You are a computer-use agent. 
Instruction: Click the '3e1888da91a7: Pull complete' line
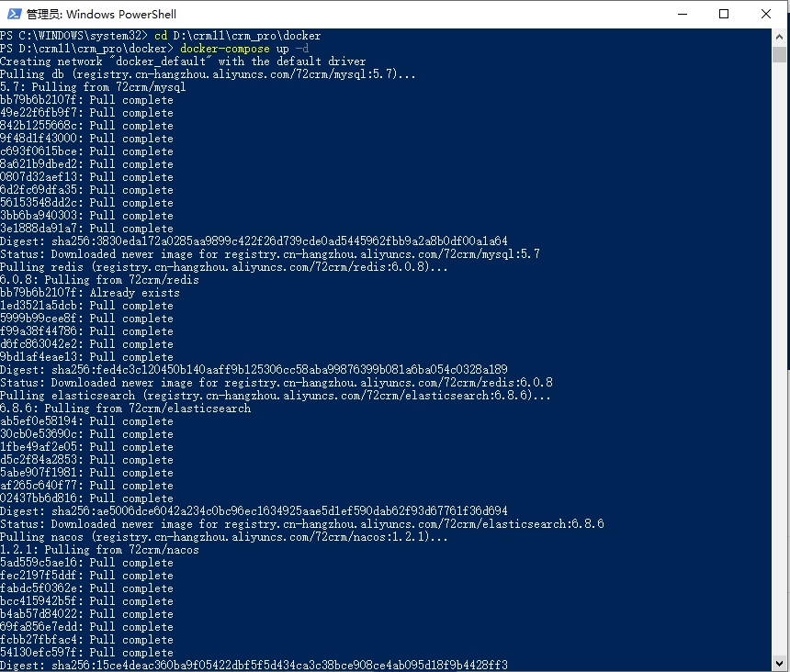click(x=86, y=229)
